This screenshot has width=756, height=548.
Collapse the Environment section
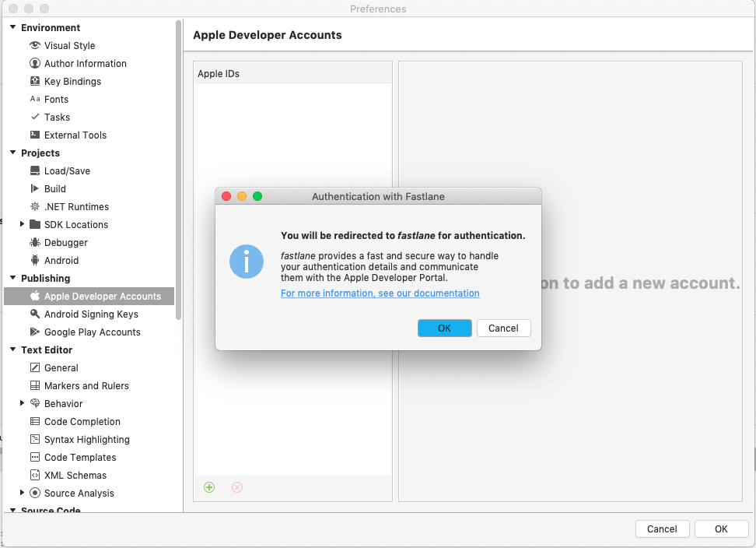[13, 27]
